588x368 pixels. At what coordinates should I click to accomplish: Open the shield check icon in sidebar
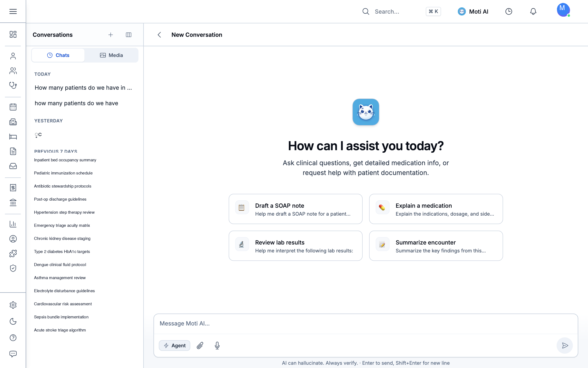[13, 268]
